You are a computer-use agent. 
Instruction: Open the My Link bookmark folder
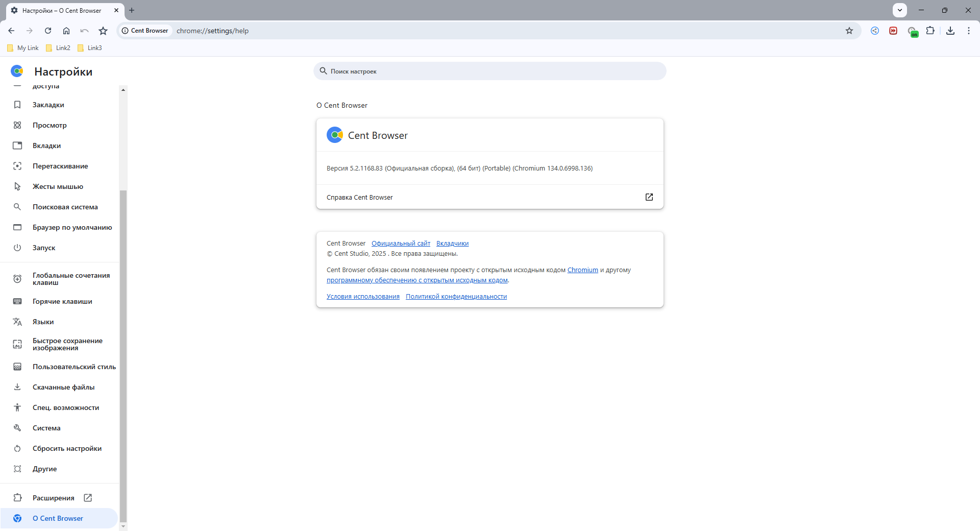coord(23,48)
